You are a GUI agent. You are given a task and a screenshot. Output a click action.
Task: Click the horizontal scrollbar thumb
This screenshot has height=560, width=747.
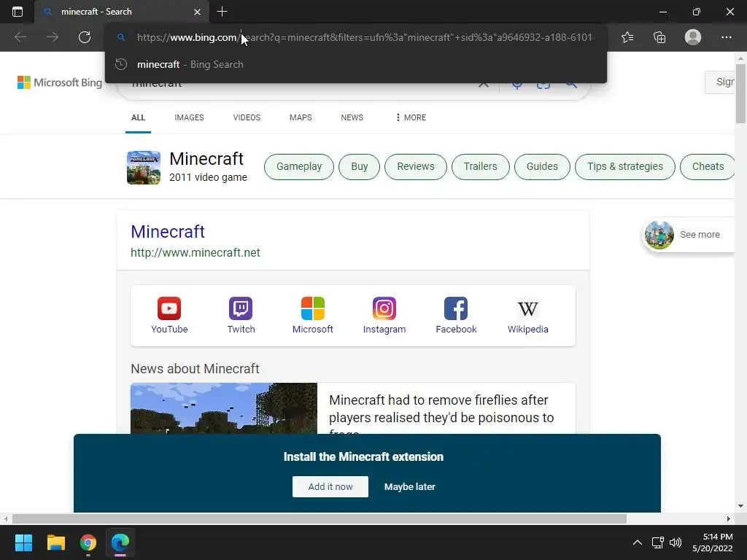pos(320,518)
